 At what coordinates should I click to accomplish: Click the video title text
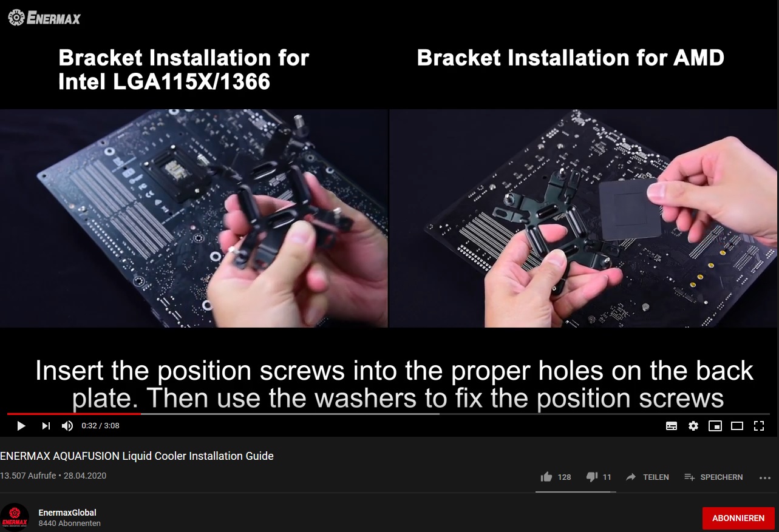pyautogui.click(x=137, y=456)
